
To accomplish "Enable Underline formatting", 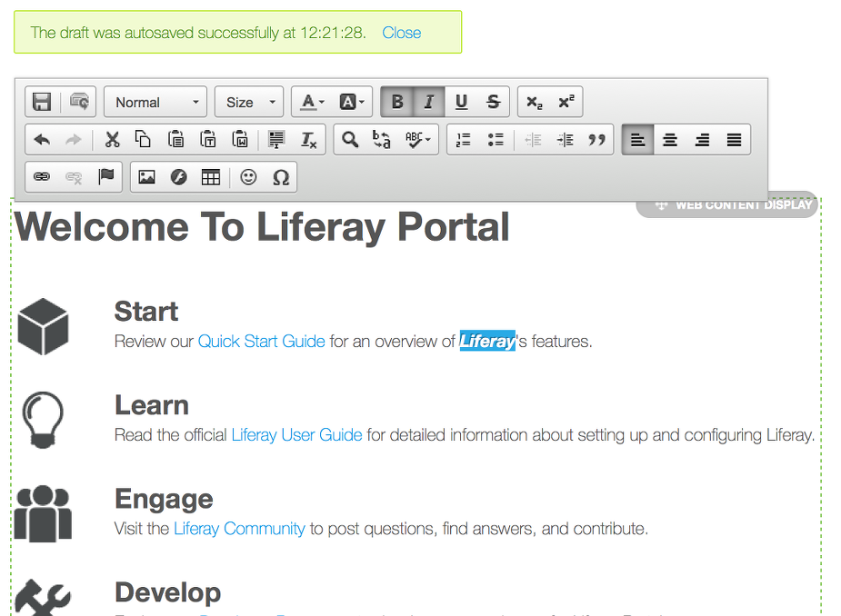I will (461, 103).
